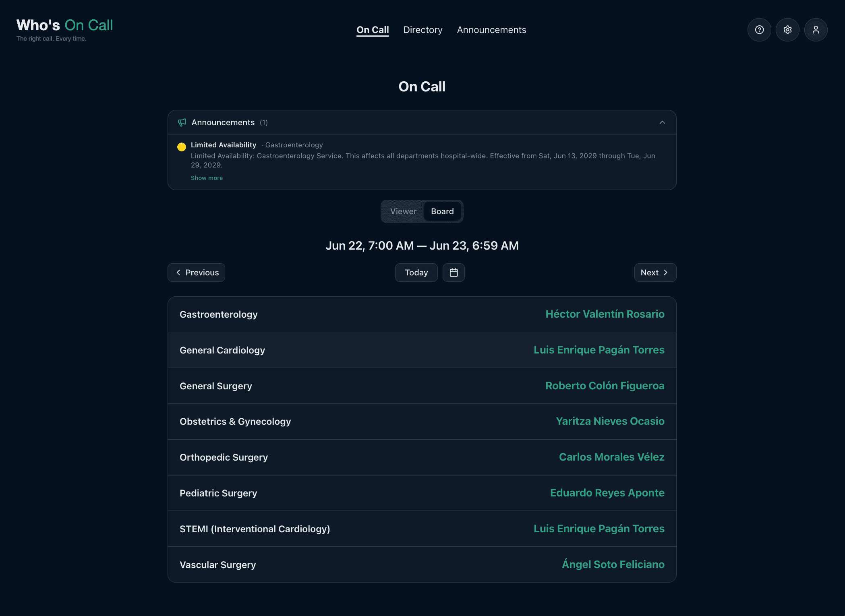Open Yaritza Nieves Ocasio's contact

point(610,421)
